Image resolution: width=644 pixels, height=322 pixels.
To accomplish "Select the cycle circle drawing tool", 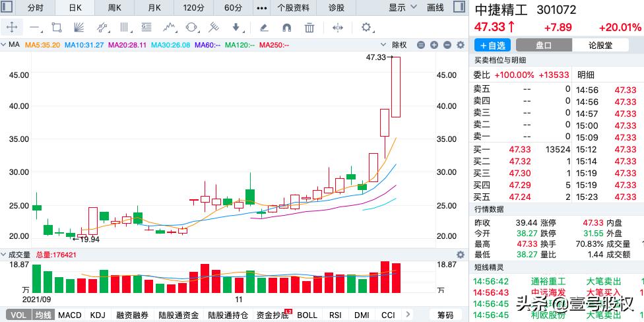I will [x=191, y=28].
